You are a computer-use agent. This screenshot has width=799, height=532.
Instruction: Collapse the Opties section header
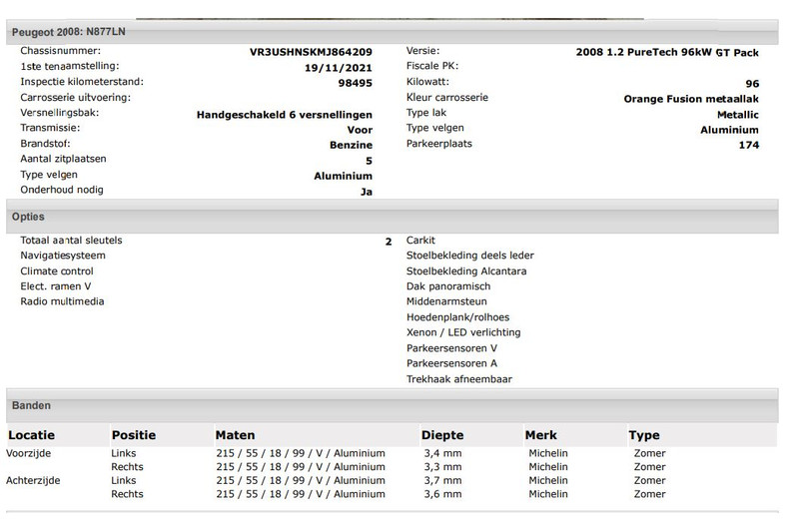pos(28,217)
